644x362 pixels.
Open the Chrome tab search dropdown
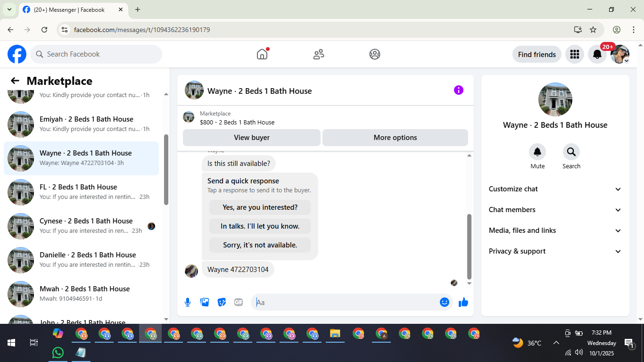coord(9,9)
